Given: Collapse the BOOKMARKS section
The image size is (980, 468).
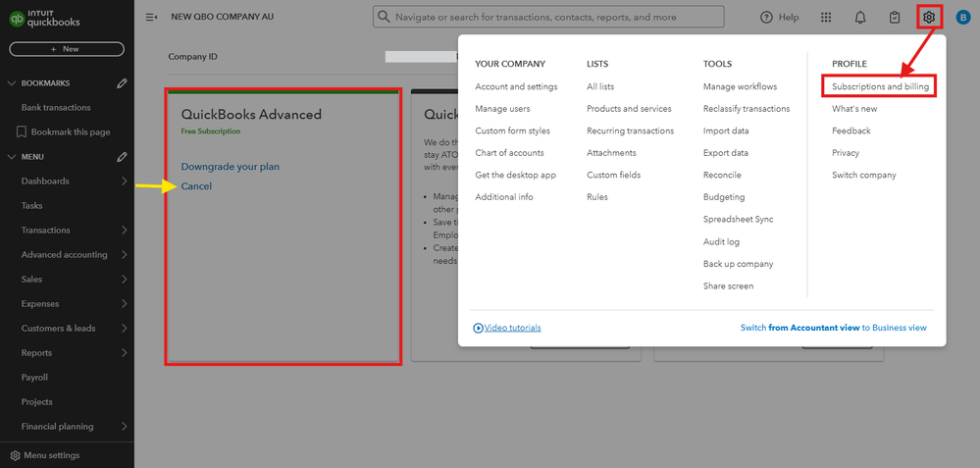Looking at the screenshot, I should (11, 83).
